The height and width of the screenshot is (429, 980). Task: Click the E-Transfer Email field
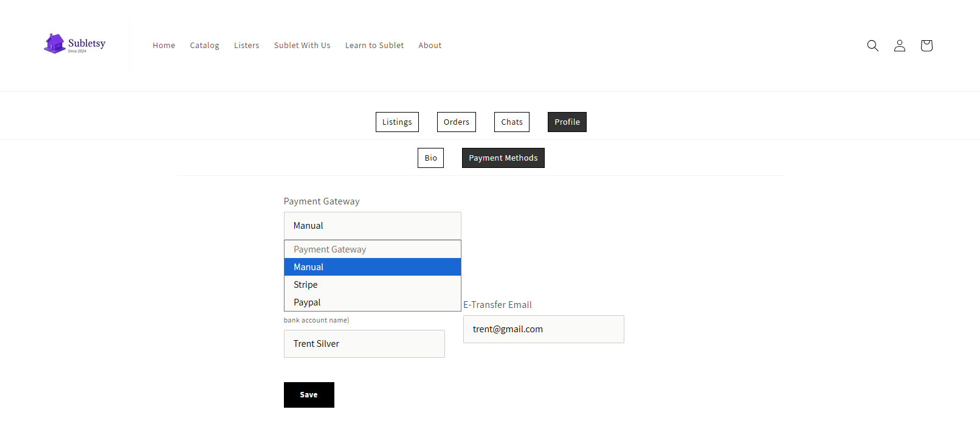(x=543, y=329)
